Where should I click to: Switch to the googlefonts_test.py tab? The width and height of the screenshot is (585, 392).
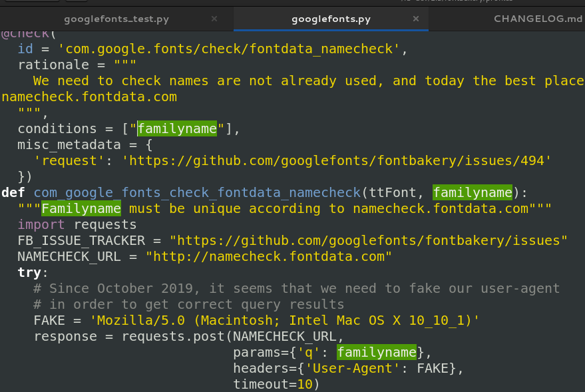pos(116,19)
